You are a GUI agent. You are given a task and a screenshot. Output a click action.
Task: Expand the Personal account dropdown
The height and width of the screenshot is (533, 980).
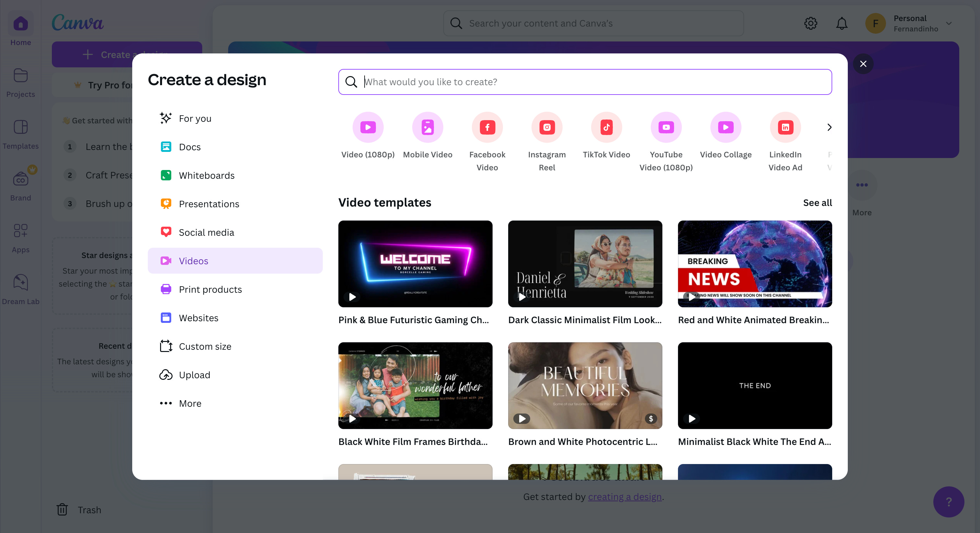949,24
